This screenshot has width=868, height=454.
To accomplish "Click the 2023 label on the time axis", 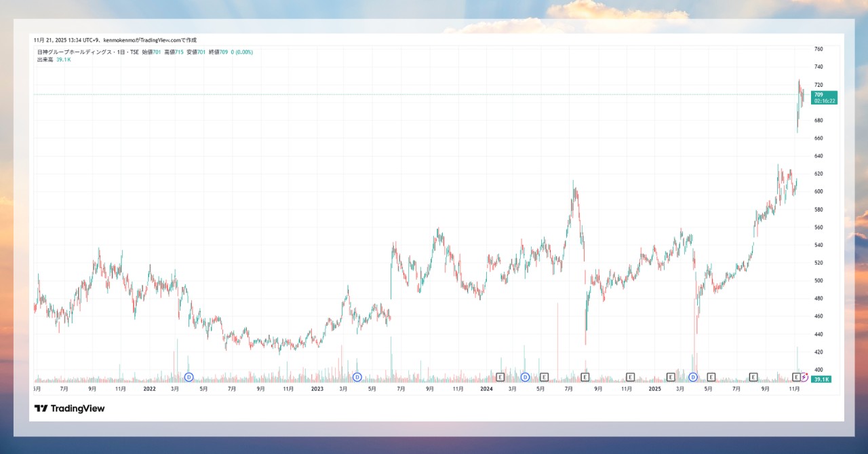I will [x=317, y=390].
